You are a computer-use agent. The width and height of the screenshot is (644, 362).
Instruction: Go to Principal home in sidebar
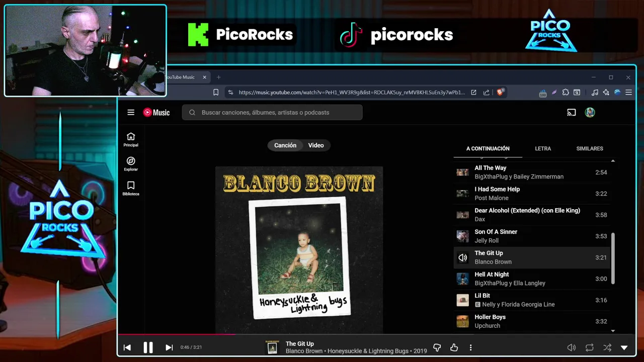pos(131,140)
